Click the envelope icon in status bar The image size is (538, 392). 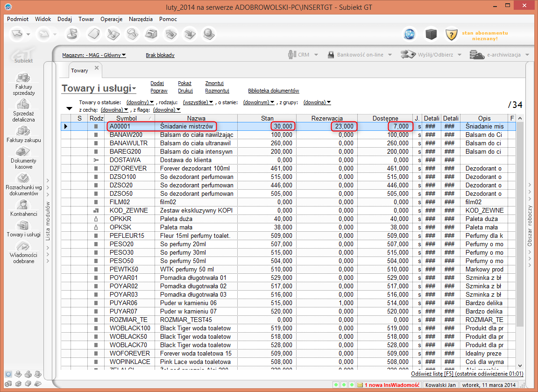pos(360,385)
